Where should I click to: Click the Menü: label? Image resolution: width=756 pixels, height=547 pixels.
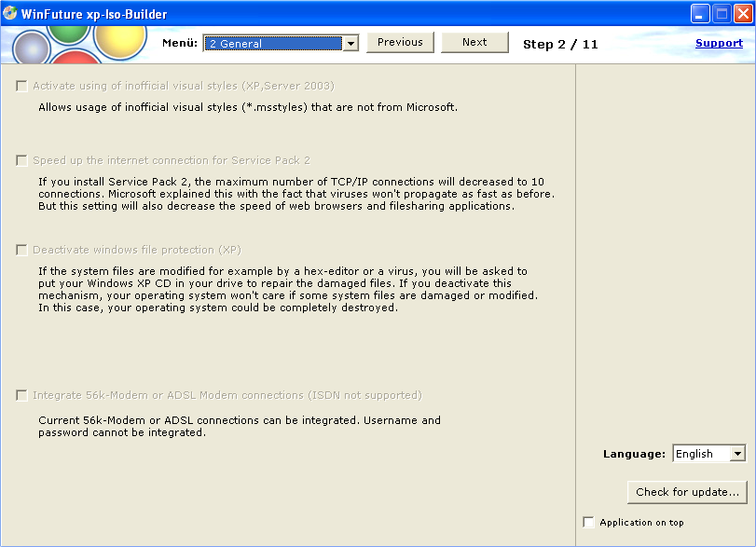tap(180, 43)
